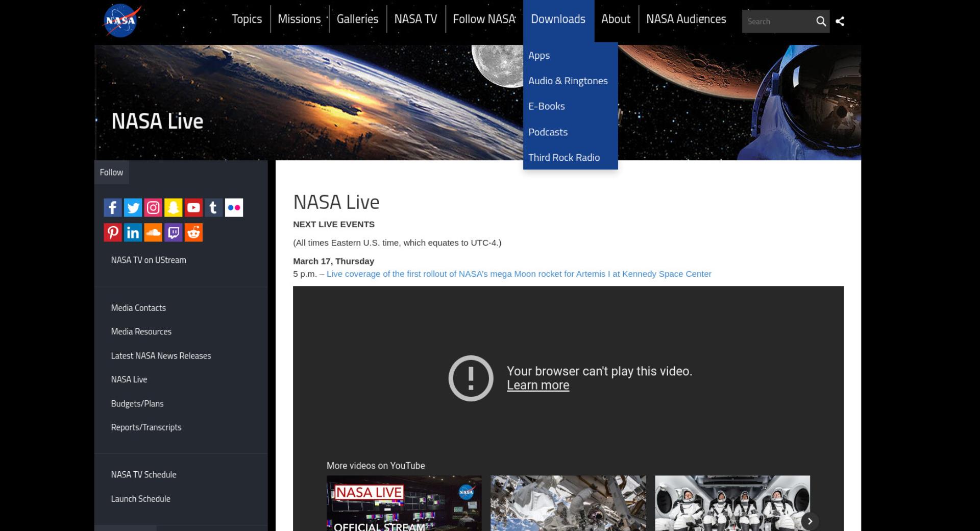Open NASA's Pinterest icon

pos(113,232)
